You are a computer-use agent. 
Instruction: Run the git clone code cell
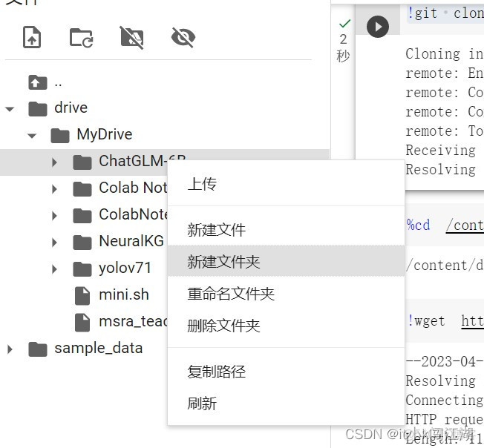pyautogui.click(x=378, y=27)
